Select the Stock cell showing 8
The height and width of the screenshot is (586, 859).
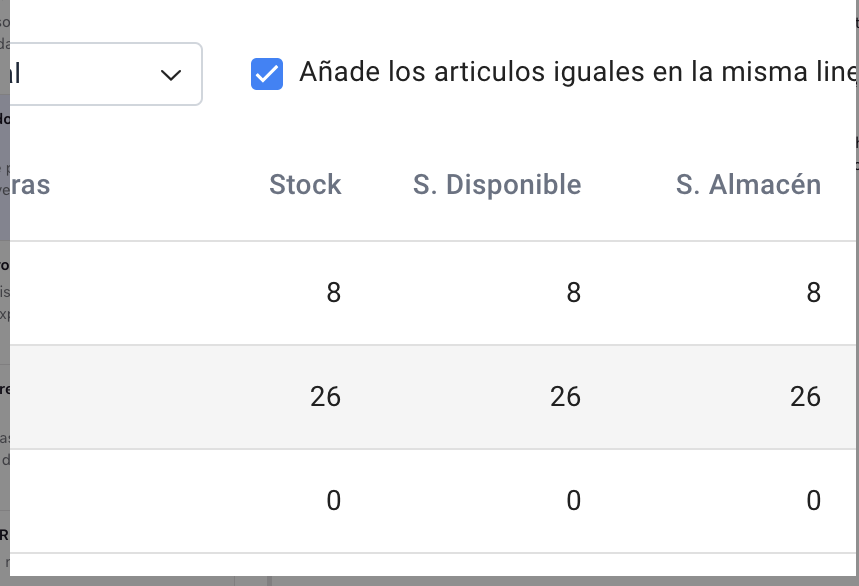pyautogui.click(x=333, y=293)
